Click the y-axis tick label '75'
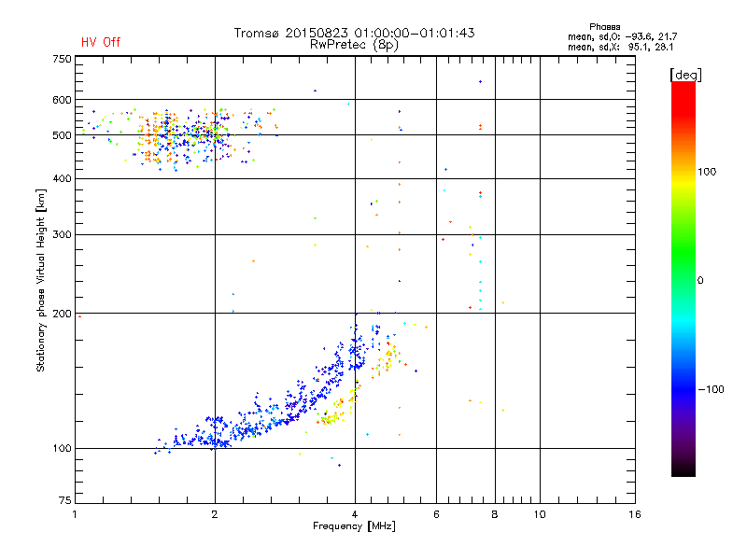Image resolution: width=747 pixels, height=560 pixels. point(65,500)
